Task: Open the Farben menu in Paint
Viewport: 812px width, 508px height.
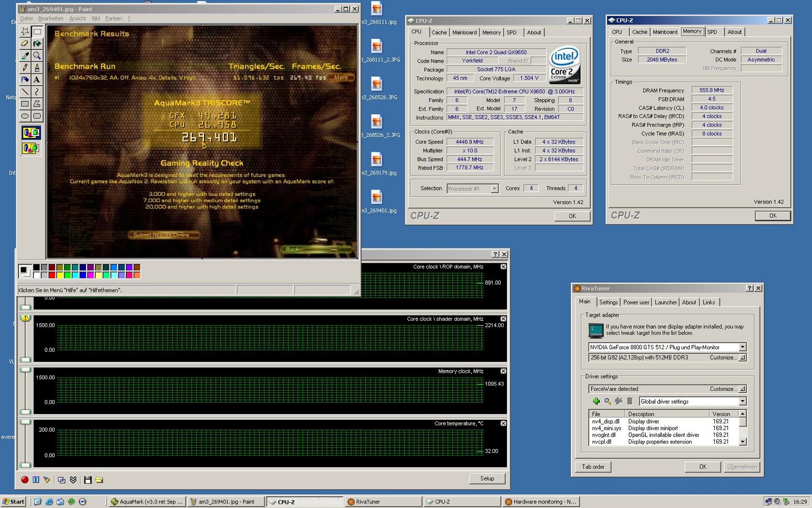Action: pyautogui.click(x=113, y=18)
